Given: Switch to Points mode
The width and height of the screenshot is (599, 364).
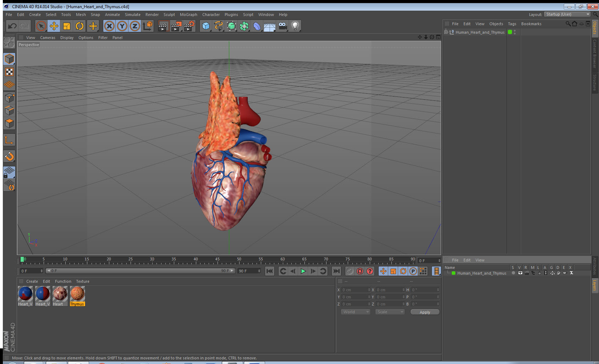Looking at the screenshot, I should [x=9, y=98].
